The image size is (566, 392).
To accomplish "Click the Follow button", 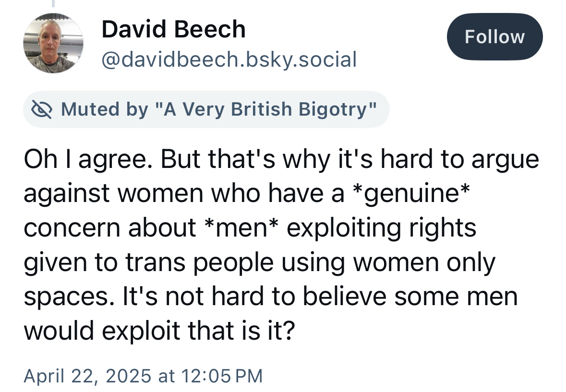I will coord(494,37).
